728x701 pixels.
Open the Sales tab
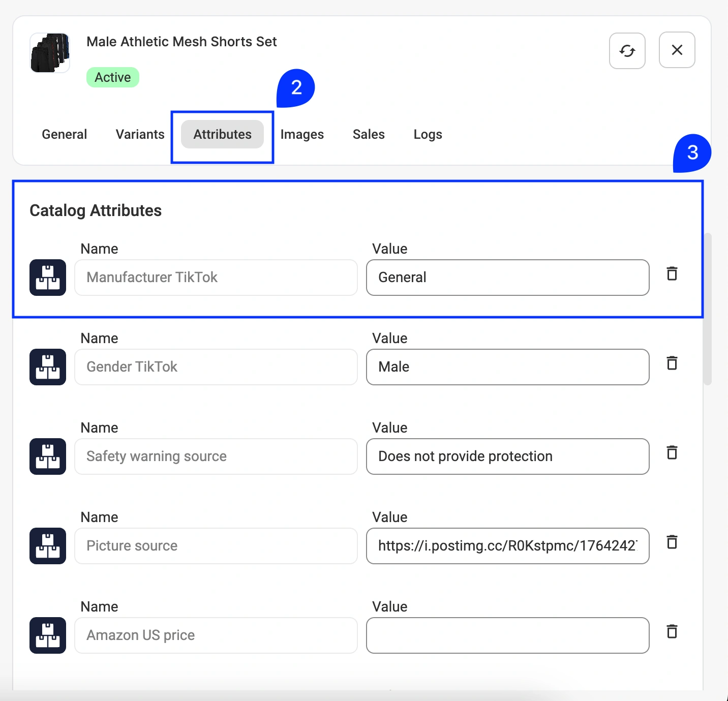[369, 134]
